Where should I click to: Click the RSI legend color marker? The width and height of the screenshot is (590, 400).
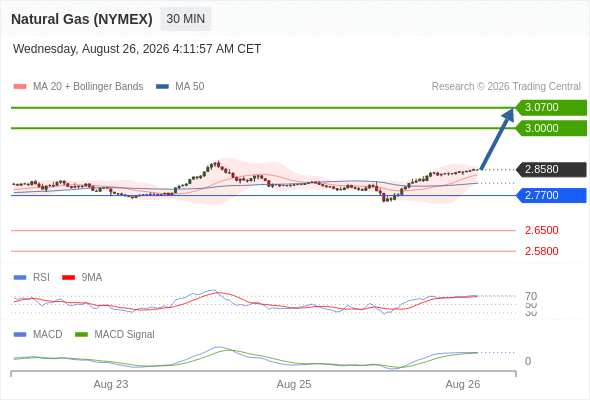(x=20, y=277)
